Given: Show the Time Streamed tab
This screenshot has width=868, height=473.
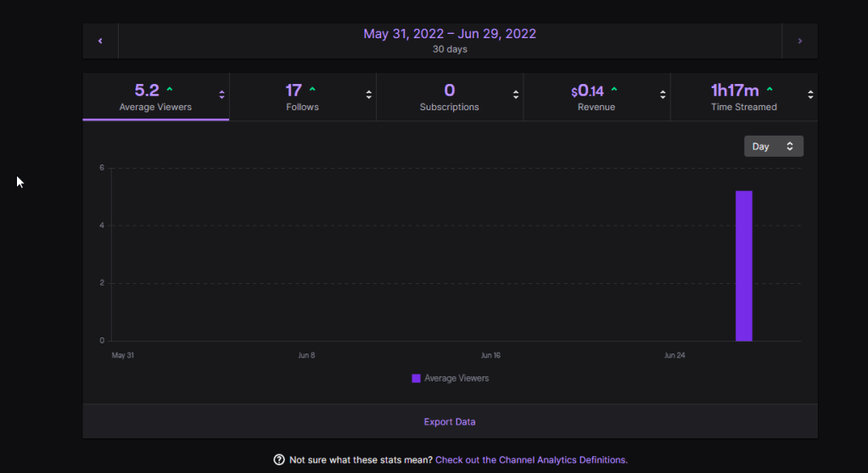Looking at the screenshot, I should pyautogui.click(x=742, y=97).
